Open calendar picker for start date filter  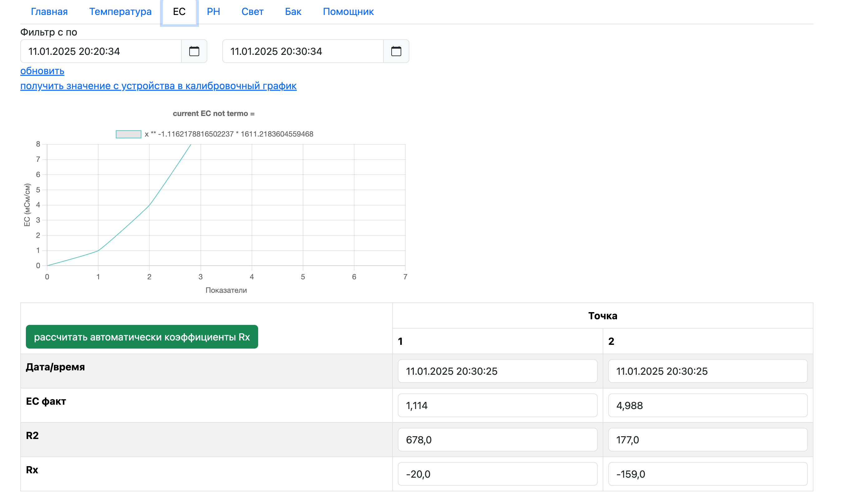click(194, 51)
